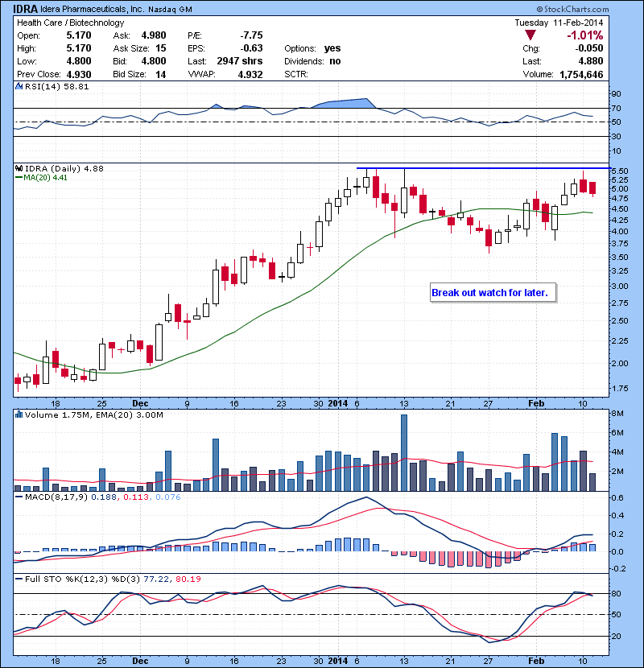Click the VWAP value 4.932
The height and width of the screenshot is (668, 644).
[250, 75]
